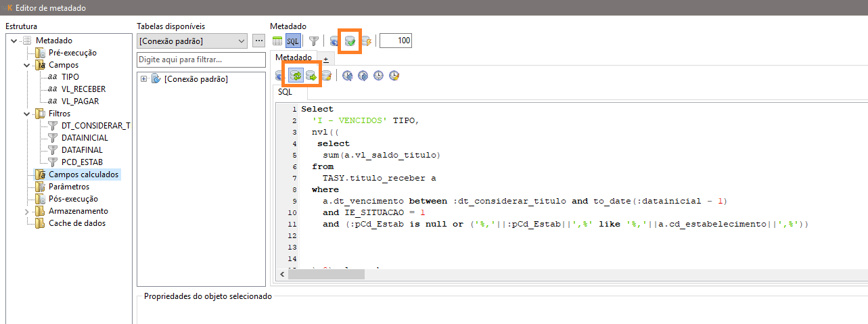
Task: Click the plain clock history icon
Action: 378,75
